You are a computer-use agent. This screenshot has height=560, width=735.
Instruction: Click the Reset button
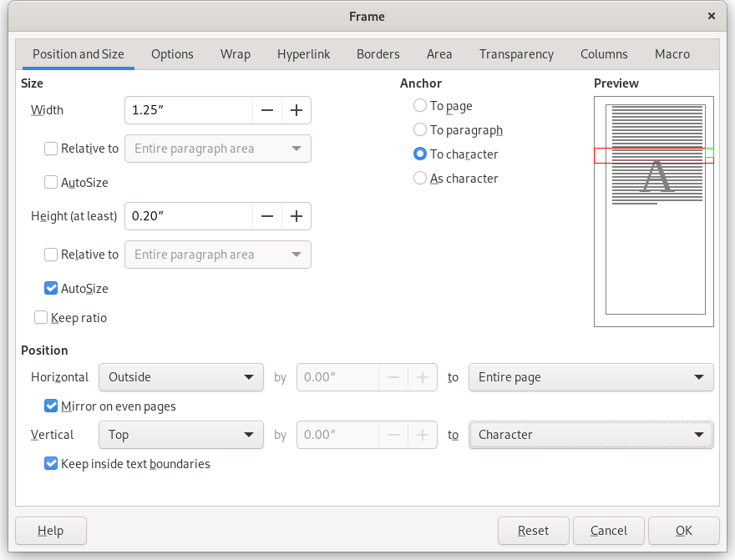533,531
